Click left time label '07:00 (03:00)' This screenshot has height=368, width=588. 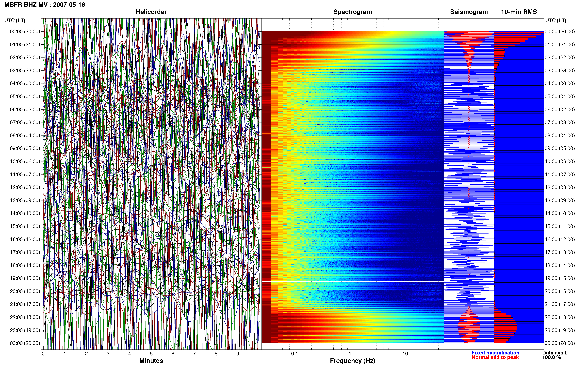25,122
